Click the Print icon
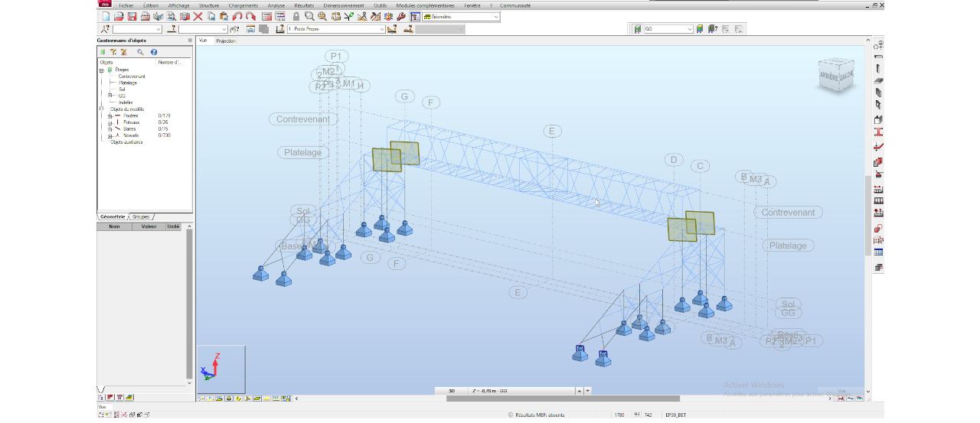The image size is (980, 423). 145,16
